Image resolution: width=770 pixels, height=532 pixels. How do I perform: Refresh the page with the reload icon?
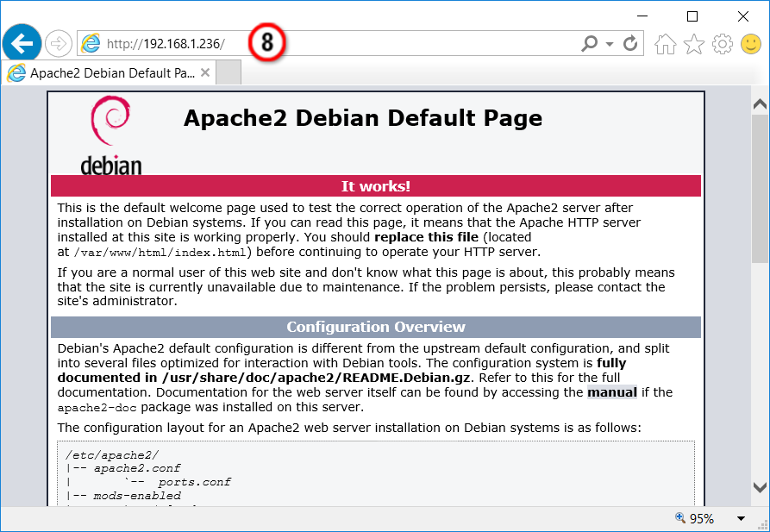pos(630,44)
